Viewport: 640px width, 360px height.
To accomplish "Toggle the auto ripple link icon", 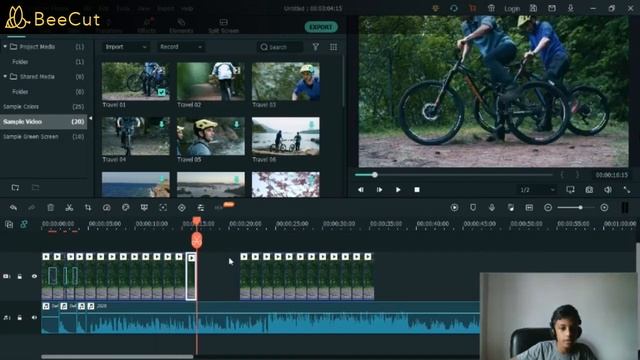I will (24, 224).
